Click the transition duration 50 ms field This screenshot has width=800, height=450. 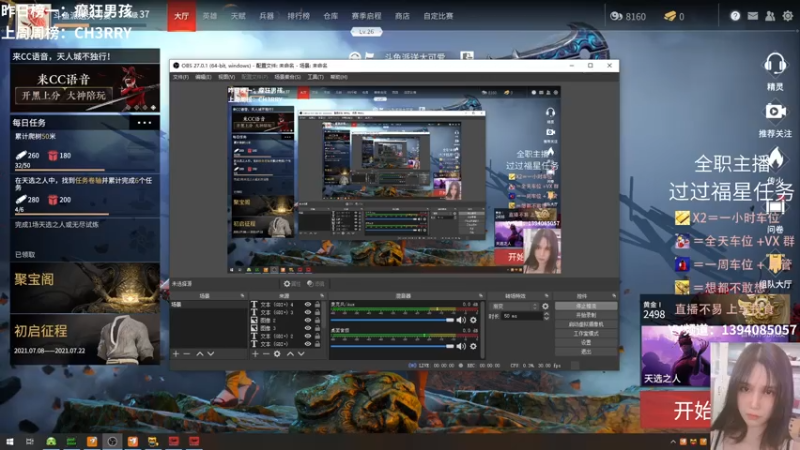click(521, 316)
